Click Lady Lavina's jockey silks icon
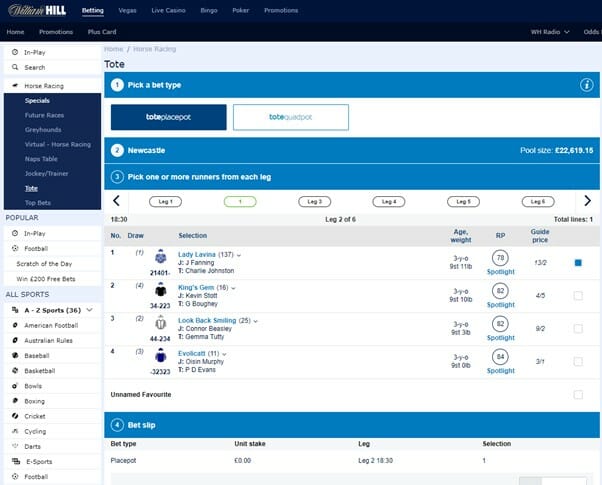 tap(160, 257)
